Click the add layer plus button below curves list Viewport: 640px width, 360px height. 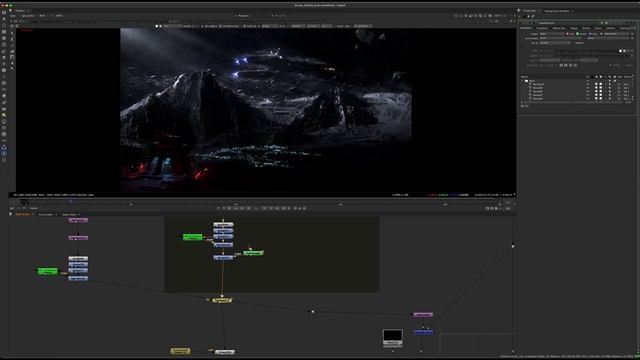pos(523,106)
